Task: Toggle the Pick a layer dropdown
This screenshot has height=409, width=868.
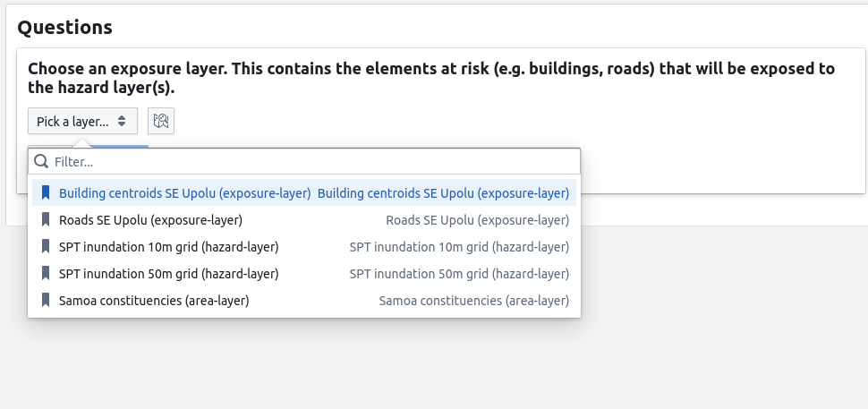Action: point(82,121)
